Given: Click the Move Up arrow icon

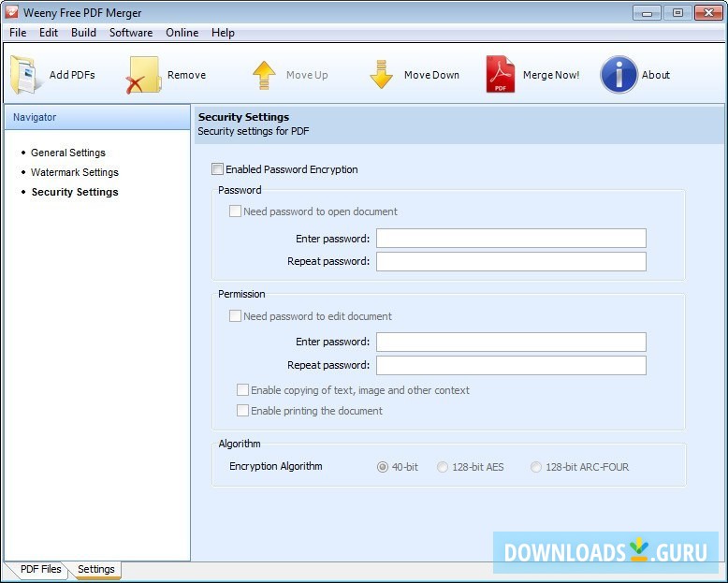Looking at the screenshot, I should 264,75.
